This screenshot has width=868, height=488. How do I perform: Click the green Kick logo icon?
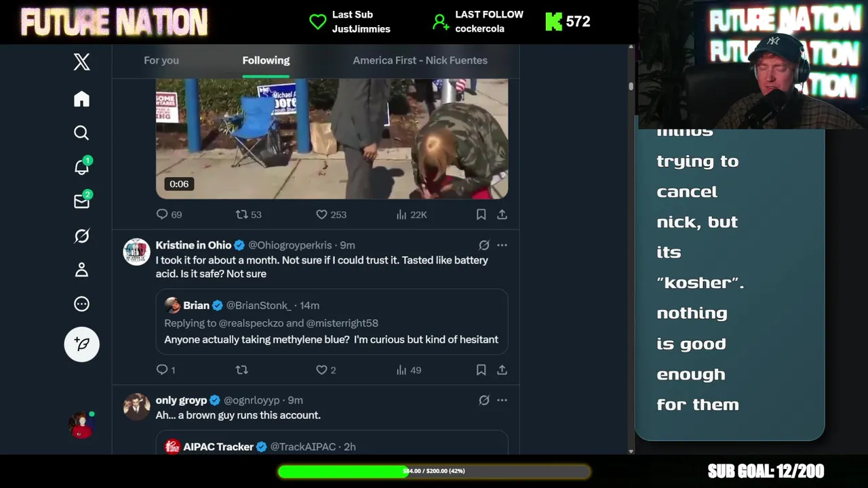(x=553, y=22)
